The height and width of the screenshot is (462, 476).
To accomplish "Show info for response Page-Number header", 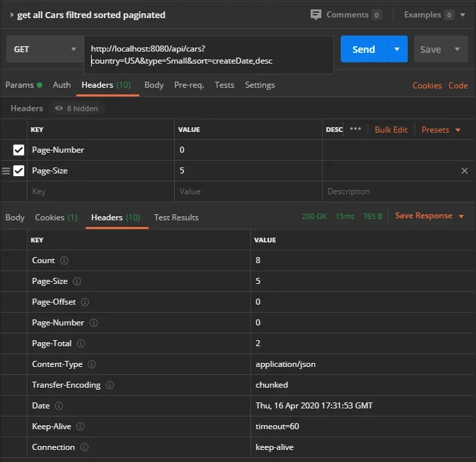I will [x=94, y=322].
